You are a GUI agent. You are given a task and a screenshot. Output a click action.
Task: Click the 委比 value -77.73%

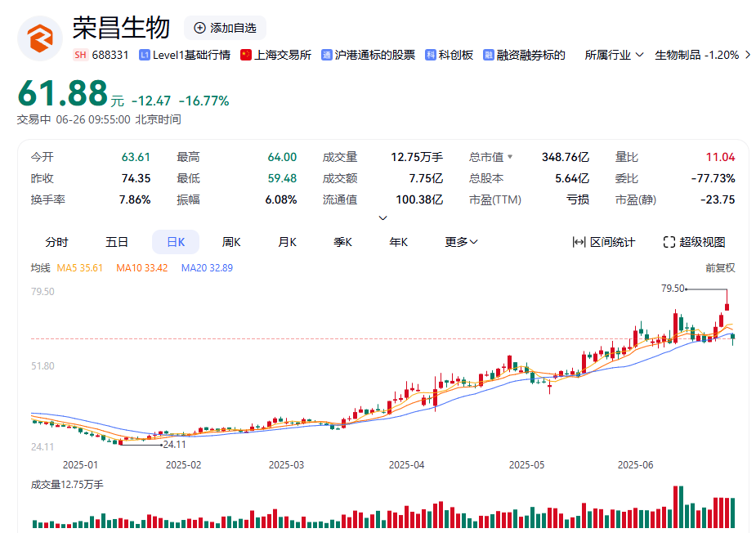click(x=713, y=178)
